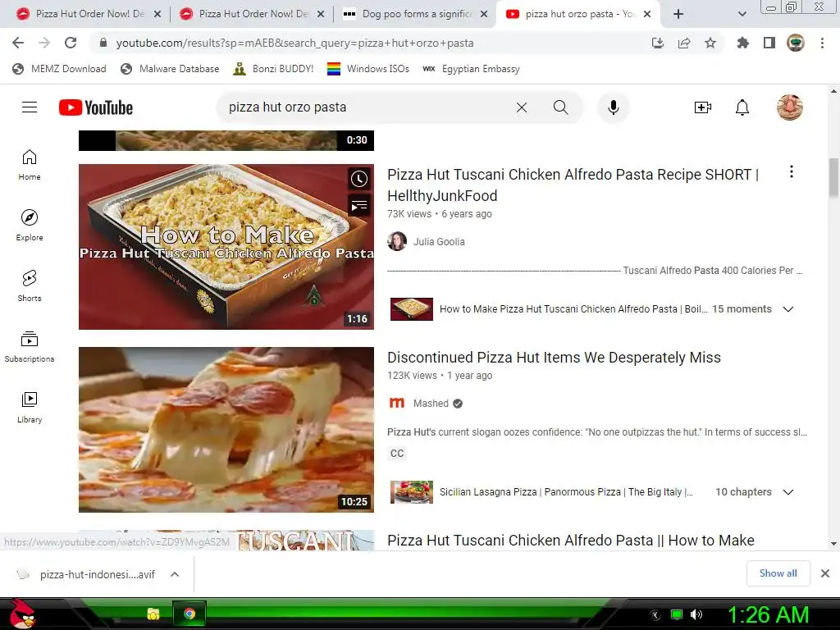Screen dimensions: 840x630
Task: Close the downloads bar
Action: 825,573
